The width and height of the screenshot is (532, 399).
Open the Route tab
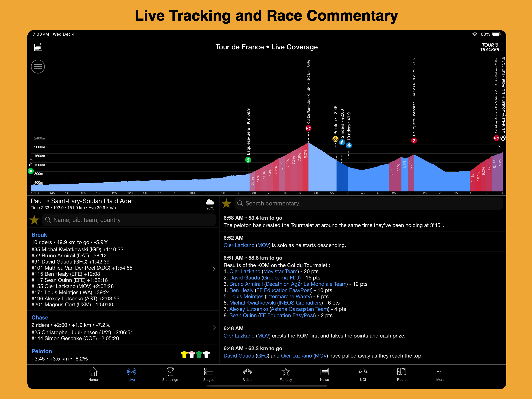point(402,374)
